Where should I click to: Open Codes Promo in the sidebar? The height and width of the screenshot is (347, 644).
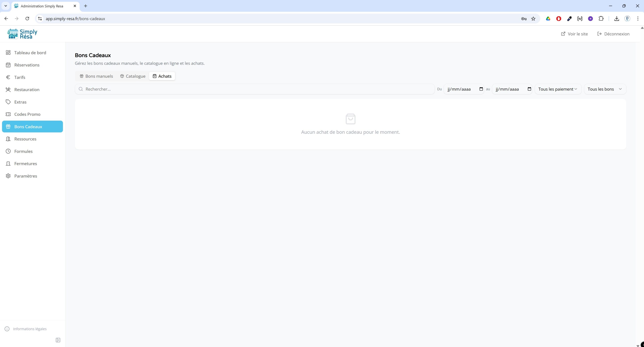[27, 114]
